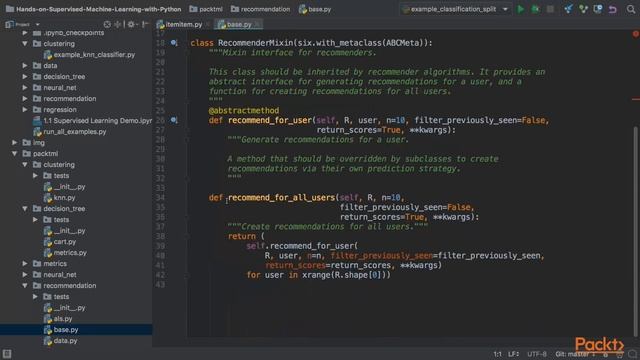
Task: Click the purple undo/revert arrow icon
Action: click(x=613, y=9)
